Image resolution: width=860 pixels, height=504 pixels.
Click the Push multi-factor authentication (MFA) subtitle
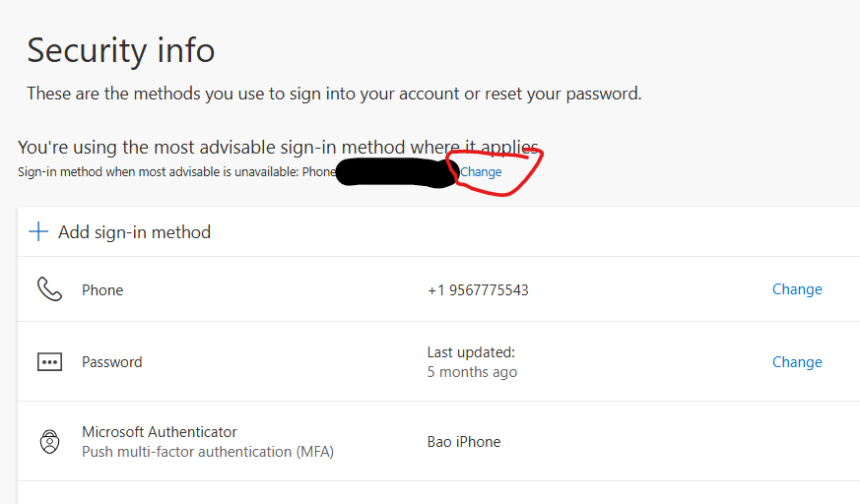coord(208,452)
